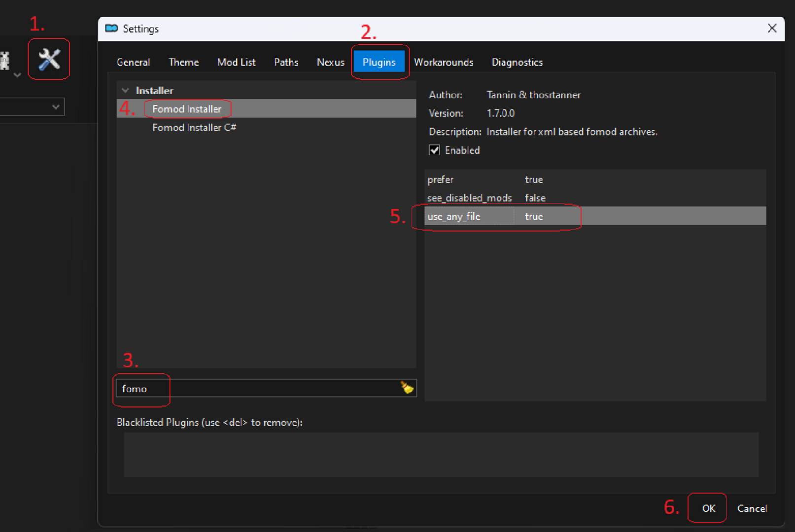Screen dimensions: 795x532
Task: Confirm settings with OK button
Action: pyautogui.click(x=708, y=508)
